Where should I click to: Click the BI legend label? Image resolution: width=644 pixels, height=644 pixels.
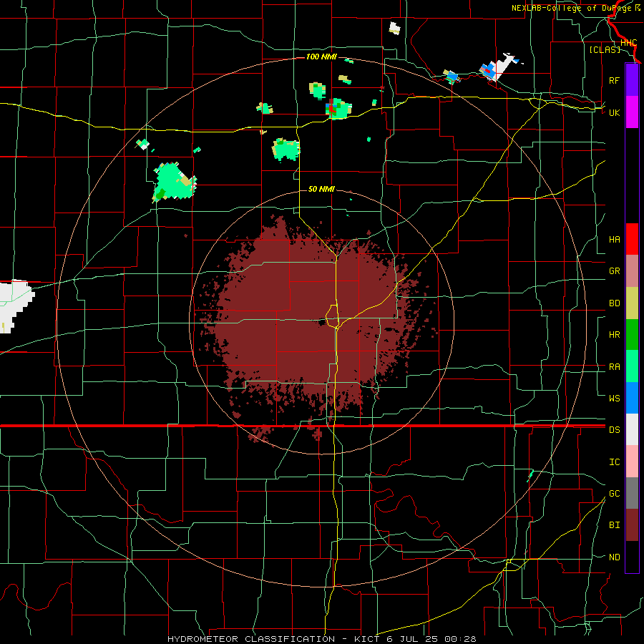point(614,525)
